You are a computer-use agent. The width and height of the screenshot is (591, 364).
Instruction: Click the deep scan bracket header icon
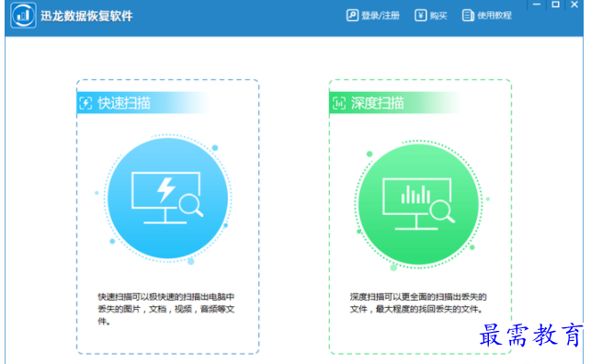(339, 103)
